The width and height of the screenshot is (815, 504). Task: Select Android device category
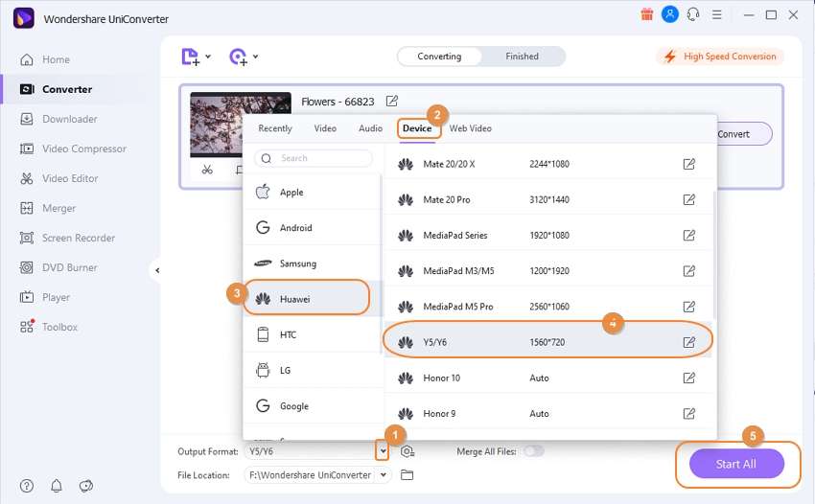coord(312,228)
